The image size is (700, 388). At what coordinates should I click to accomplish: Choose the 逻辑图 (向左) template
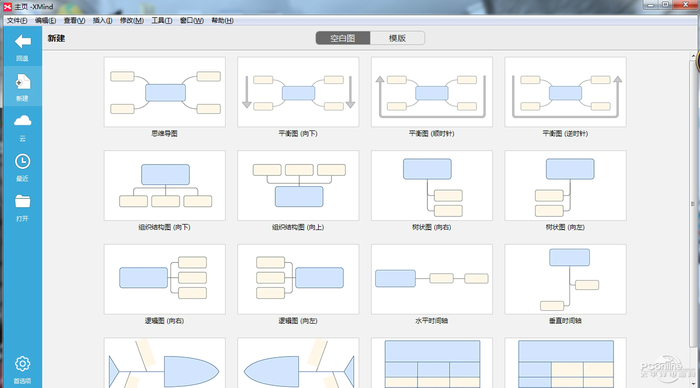[x=298, y=279]
